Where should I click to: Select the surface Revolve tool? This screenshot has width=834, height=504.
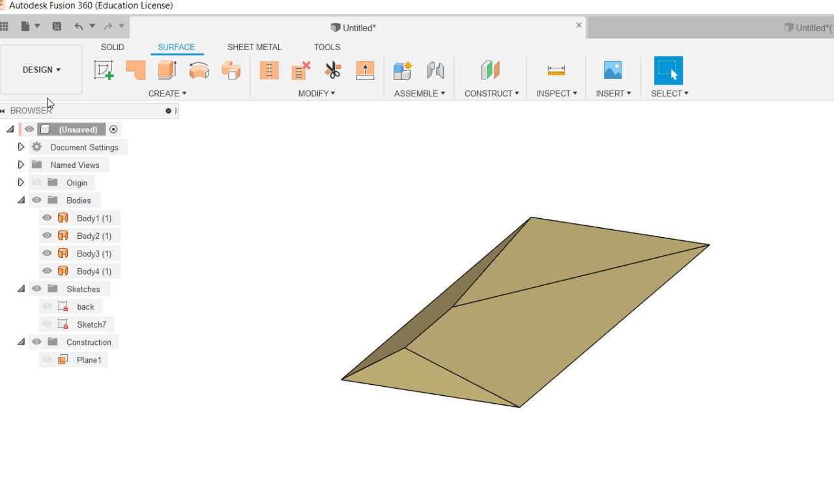click(x=199, y=70)
